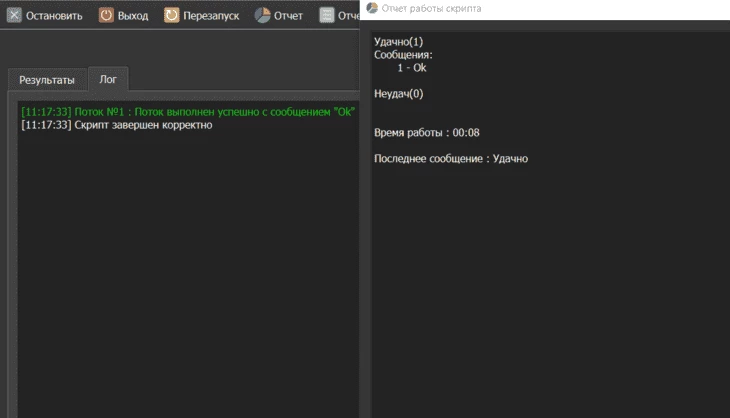Exit using the Выход text label
The width and height of the screenshot is (730, 418).
tap(133, 16)
